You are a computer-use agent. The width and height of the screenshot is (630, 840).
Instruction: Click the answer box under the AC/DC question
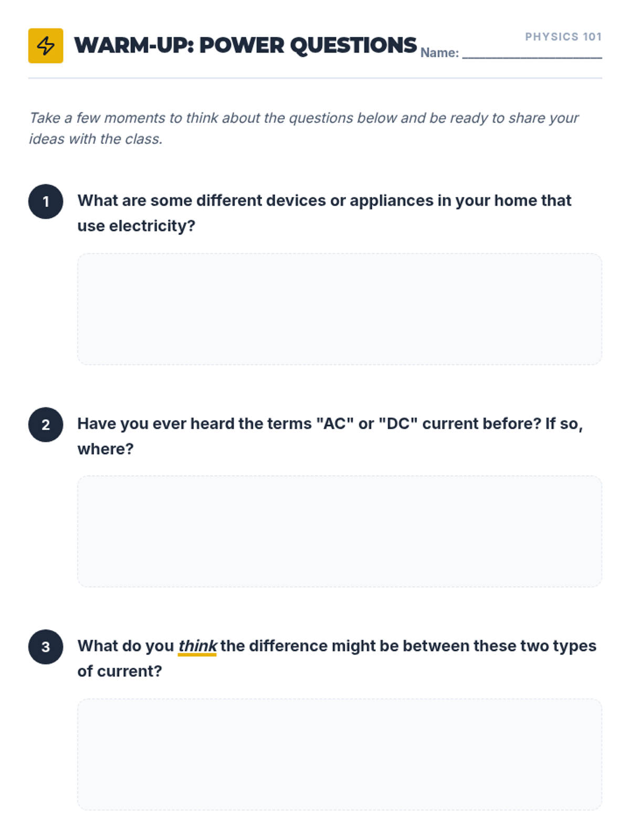pos(339,531)
